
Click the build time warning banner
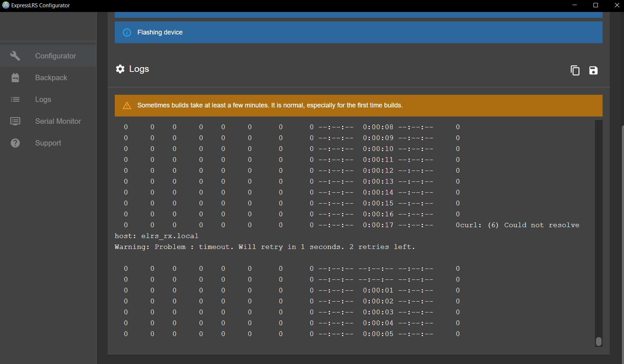pos(358,105)
